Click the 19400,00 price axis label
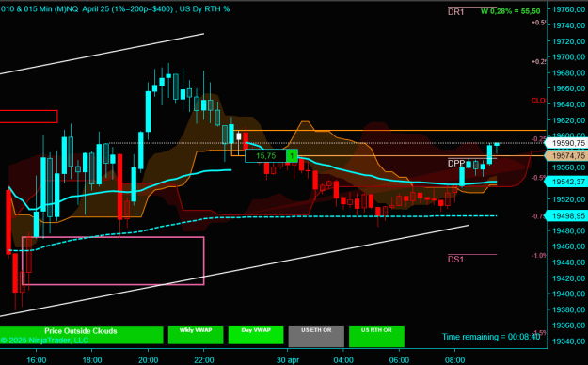 [569, 294]
